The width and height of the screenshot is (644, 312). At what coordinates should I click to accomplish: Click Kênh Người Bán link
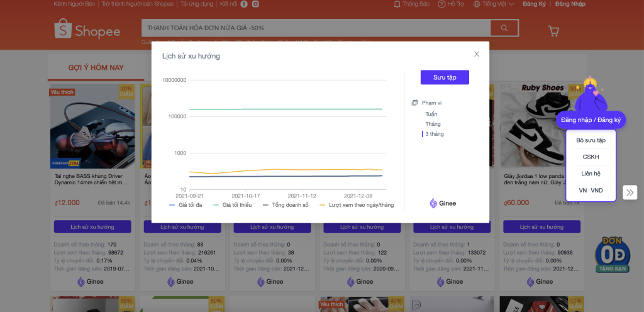(x=74, y=4)
